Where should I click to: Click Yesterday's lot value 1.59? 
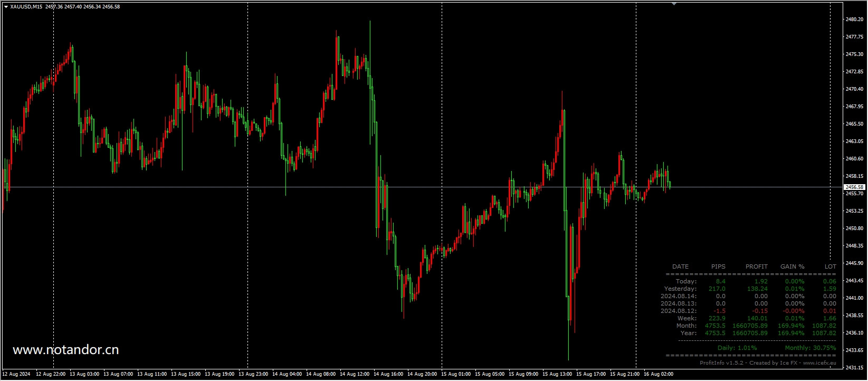(830, 289)
